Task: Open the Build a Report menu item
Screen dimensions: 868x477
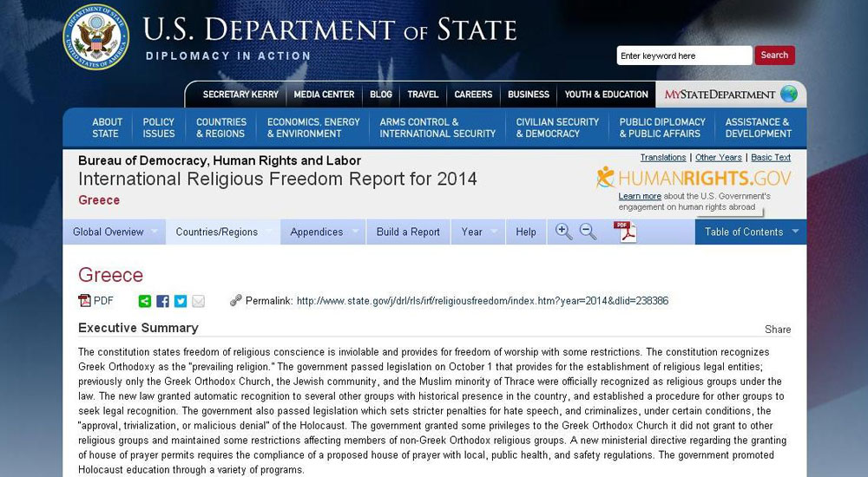Action: [408, 232]
